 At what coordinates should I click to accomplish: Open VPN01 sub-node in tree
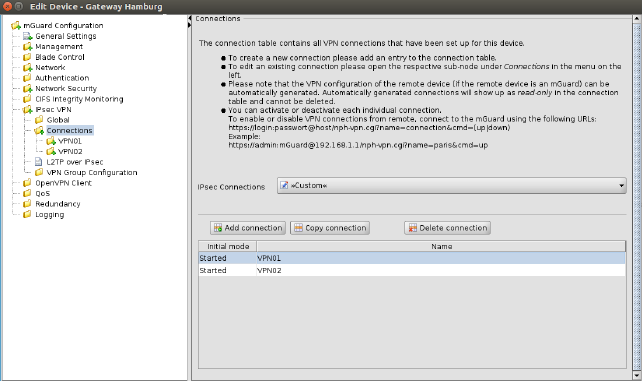coord(70,141)
